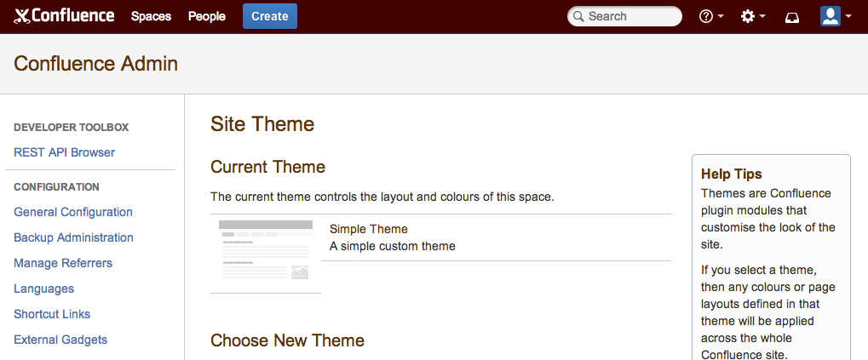
Task: Click the magnifier icon in search box
Action: 578,16
